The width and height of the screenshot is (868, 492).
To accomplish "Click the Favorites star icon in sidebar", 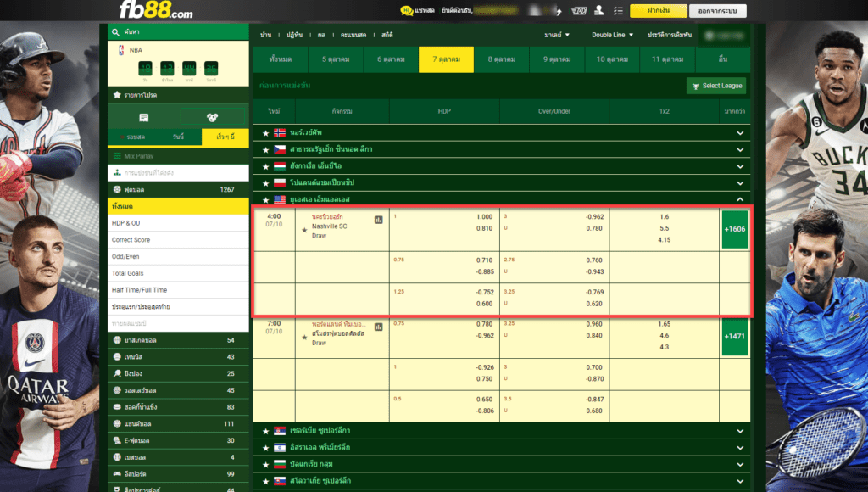I will (x=117, y=95).
